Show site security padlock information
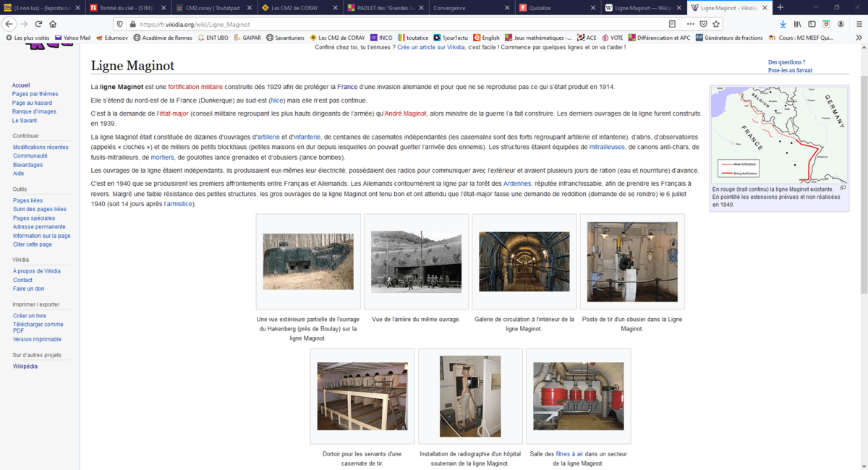868x470 pixels. coord(132,24)
